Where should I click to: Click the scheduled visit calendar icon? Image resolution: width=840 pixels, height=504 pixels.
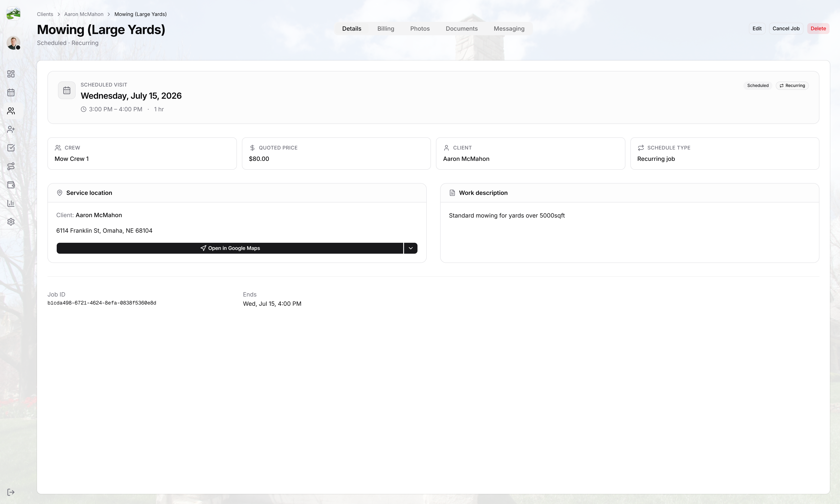click(x=67, y=90)
